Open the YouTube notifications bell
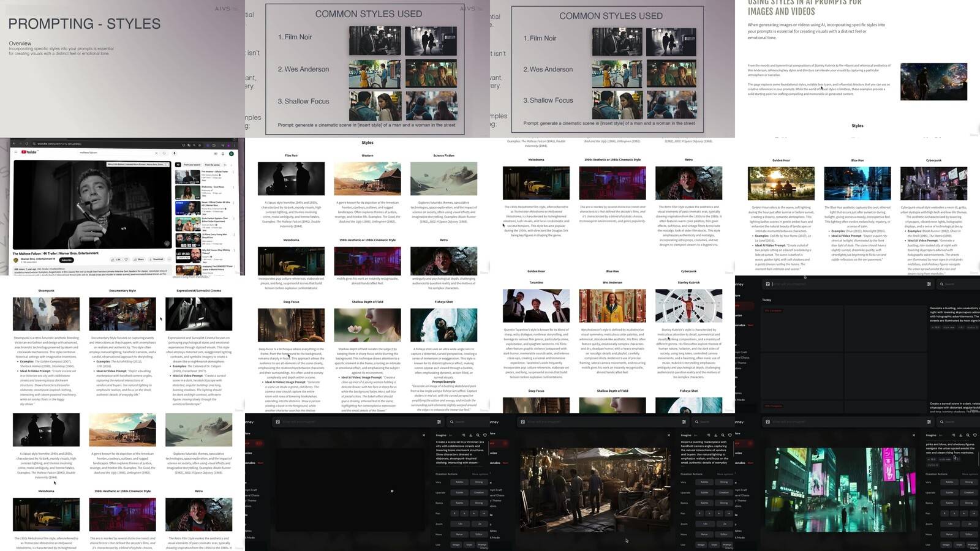Screen dimensions: 980x551 tap(223, 154)
